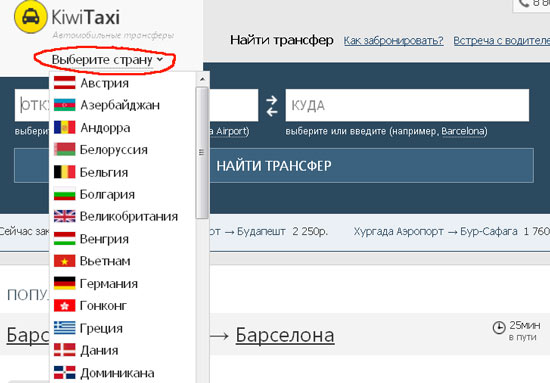Select 'Германия' country entry
This screenshot has width=550, height=383.
tap(109, 284)
